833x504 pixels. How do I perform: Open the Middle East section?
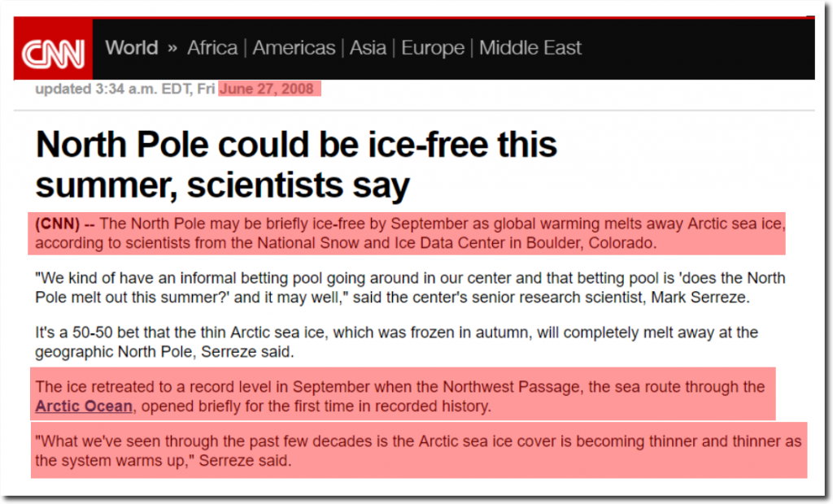point(530,48)
